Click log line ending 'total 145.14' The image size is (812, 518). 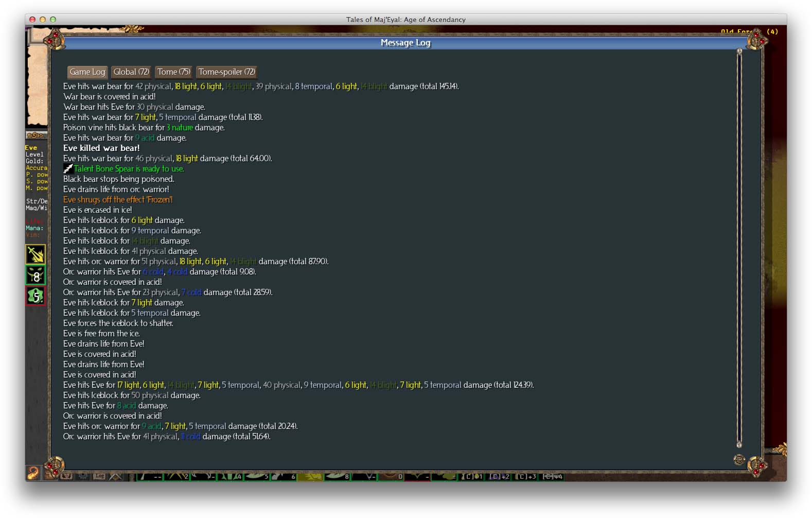pyautogui.click(x=261, y=87)
